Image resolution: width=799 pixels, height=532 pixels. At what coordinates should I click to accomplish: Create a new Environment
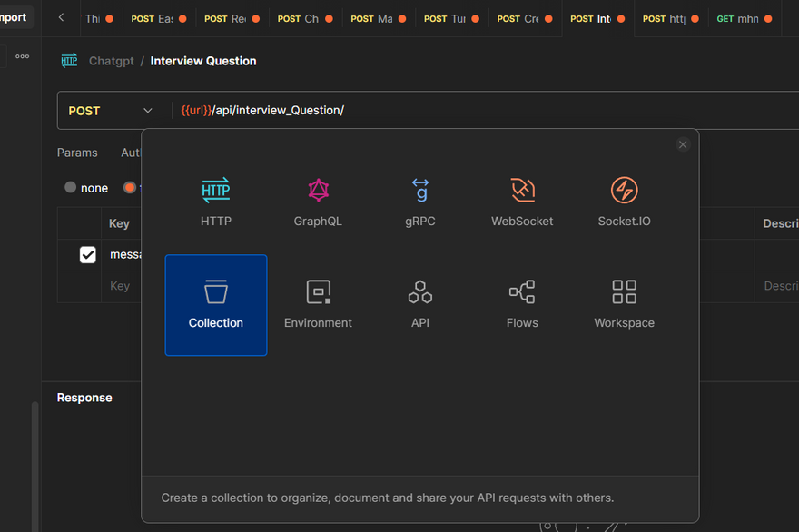click(x=318, y=305)
